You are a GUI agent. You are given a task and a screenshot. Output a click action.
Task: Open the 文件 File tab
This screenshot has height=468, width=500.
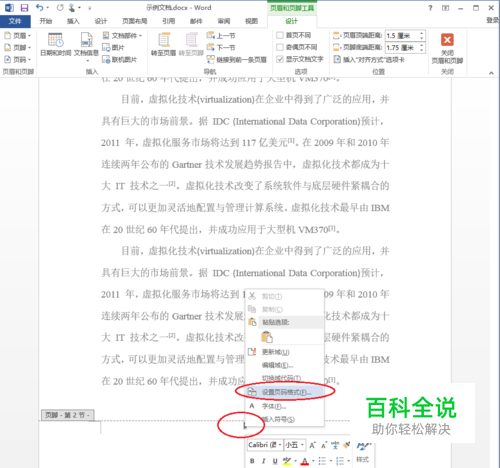15,21
